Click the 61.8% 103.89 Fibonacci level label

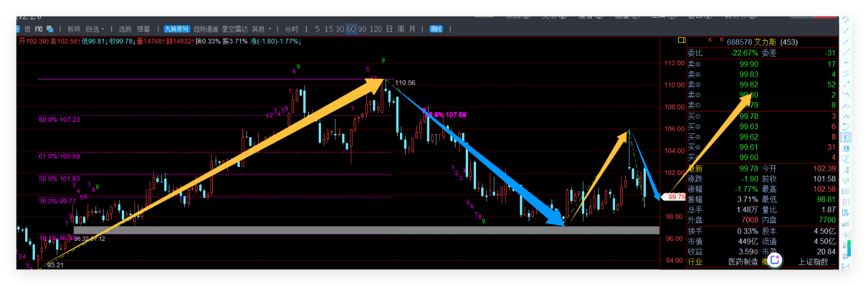coord(59,156)
